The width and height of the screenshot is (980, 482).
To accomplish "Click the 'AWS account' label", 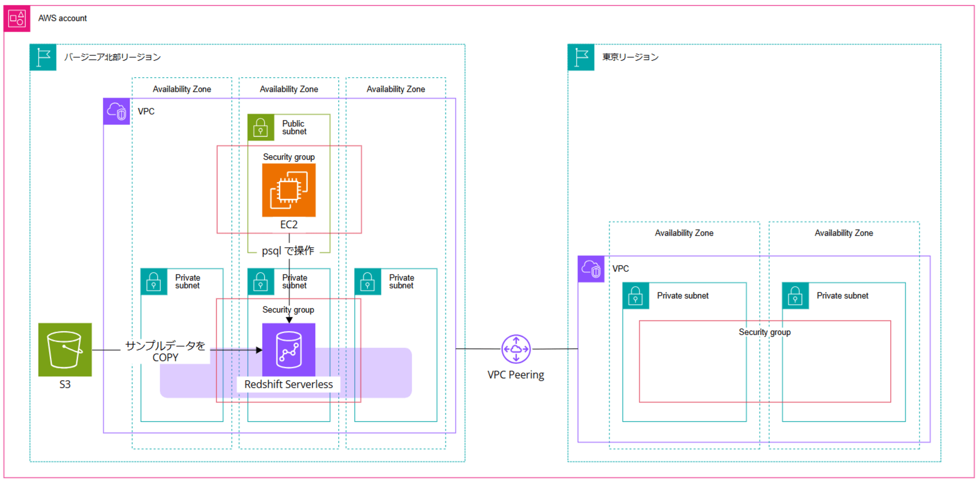I will (x=63, y=19).
